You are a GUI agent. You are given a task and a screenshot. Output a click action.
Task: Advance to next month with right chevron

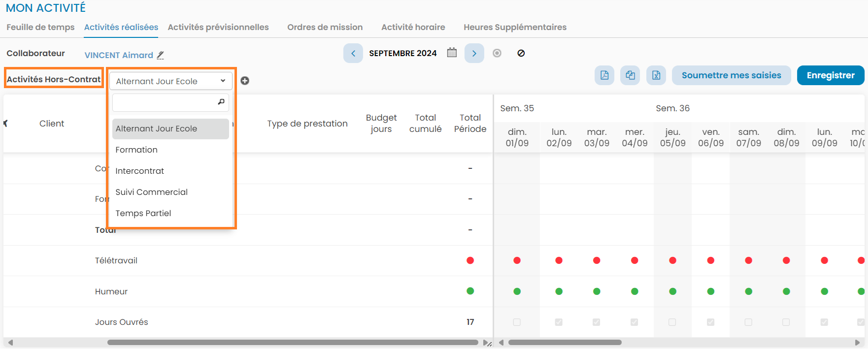474,53
